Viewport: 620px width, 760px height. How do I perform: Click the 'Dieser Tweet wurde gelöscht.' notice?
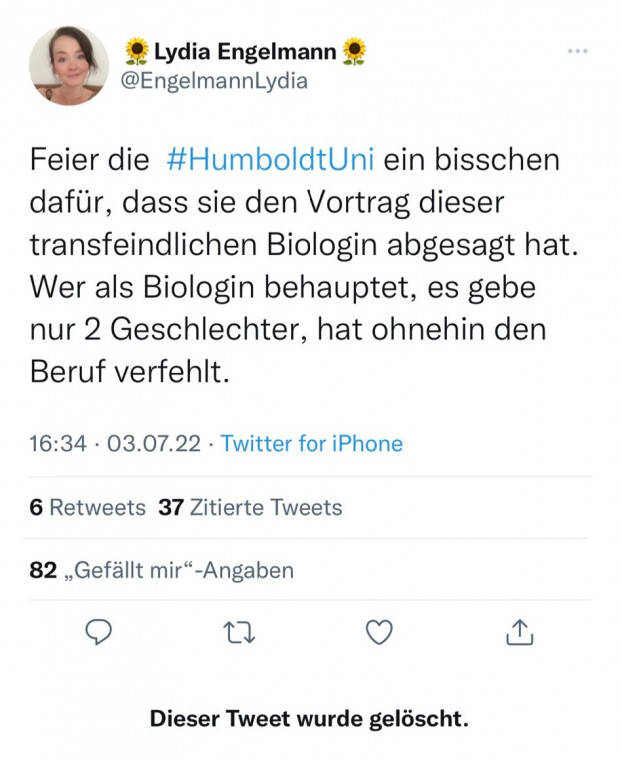click(x=309, y=718)
